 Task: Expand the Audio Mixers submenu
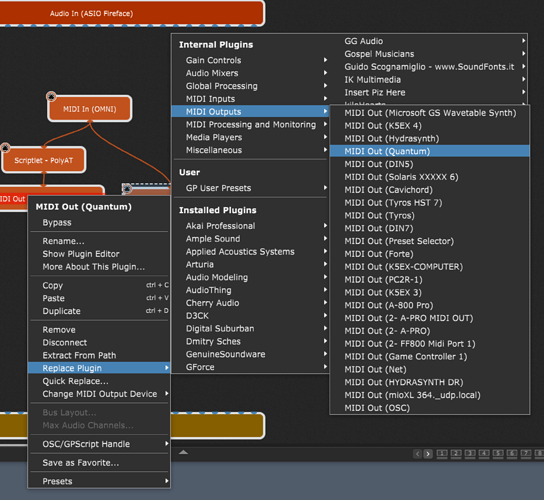click(x=250, y=73)
